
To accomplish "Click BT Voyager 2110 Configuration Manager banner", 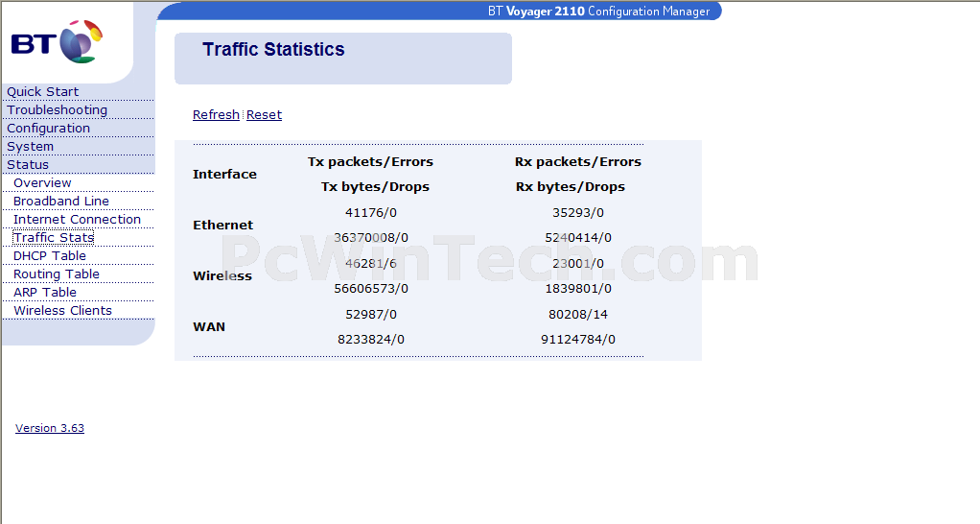I will 598,12.
